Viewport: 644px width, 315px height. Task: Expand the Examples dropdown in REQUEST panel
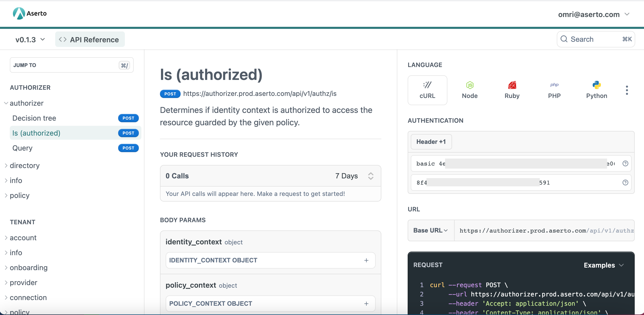tap(604, 265)
